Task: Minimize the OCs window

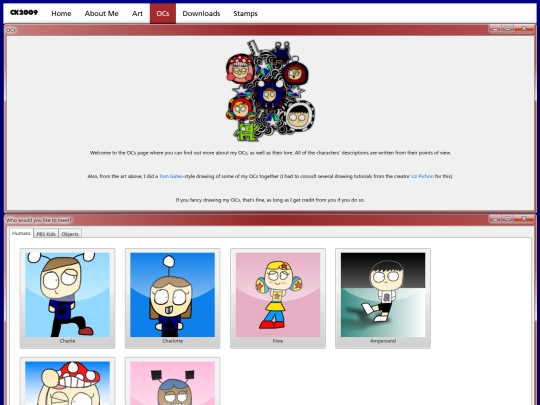Action: coord(495,29)
